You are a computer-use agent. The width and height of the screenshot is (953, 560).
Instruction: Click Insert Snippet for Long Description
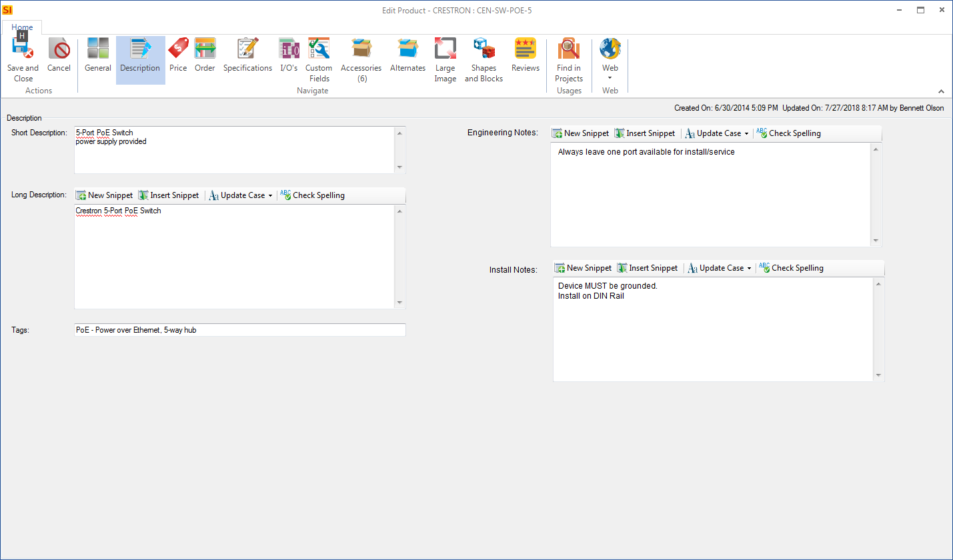168,195
